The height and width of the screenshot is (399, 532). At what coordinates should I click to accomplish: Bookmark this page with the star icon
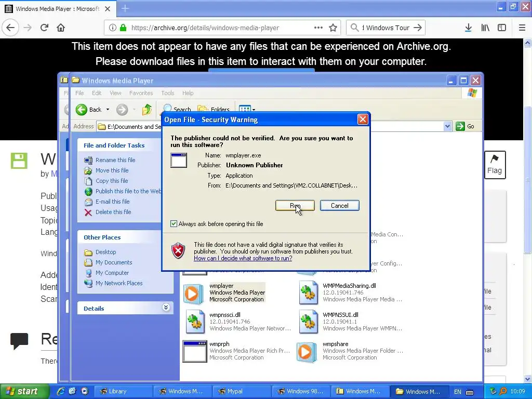pos(333,28)
